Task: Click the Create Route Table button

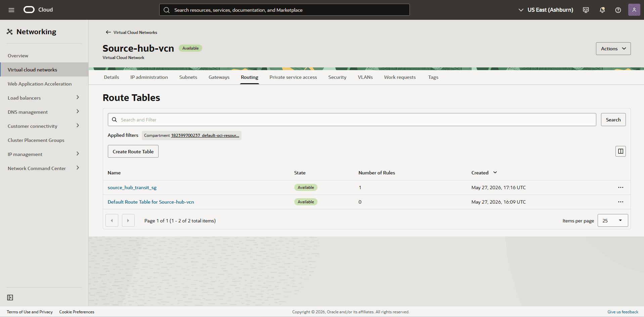Action: [x=133, y=151]
